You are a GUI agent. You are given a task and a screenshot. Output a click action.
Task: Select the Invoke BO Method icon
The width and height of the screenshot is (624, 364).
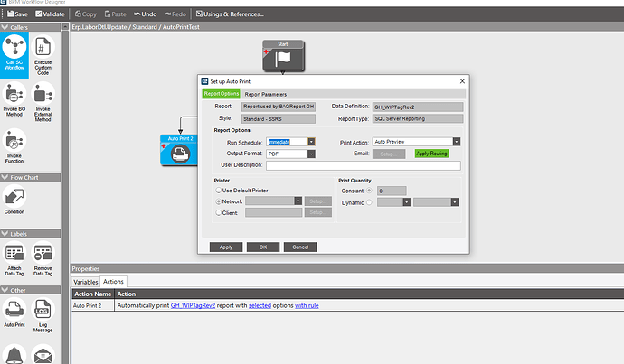pyautogui.click(x=14, y=99)
